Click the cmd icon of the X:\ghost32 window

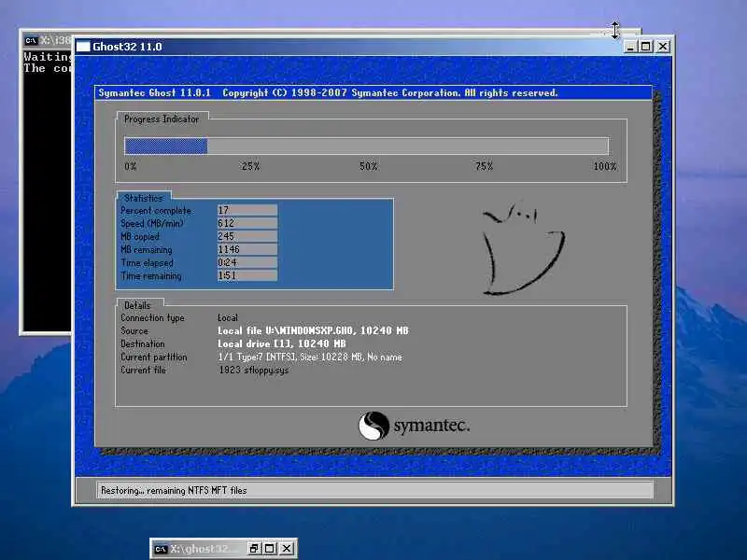click(x=161, y=549)
